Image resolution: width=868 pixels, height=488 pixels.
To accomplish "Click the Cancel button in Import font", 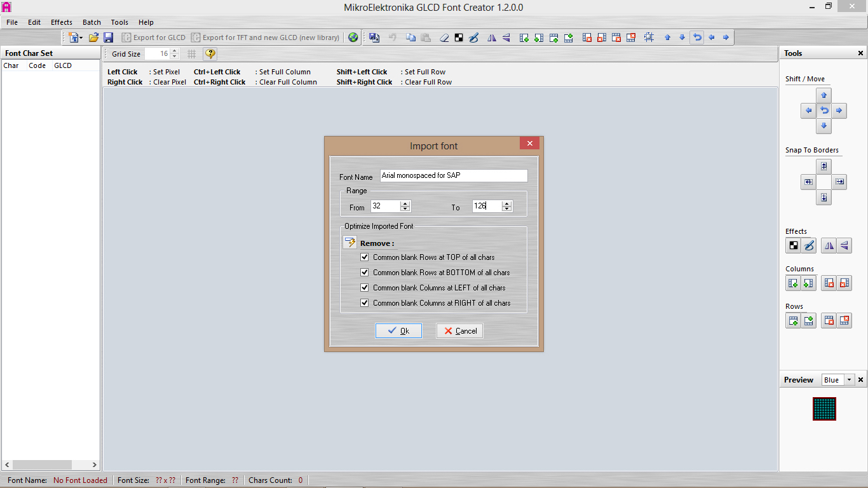I will [x=459, y=331].
